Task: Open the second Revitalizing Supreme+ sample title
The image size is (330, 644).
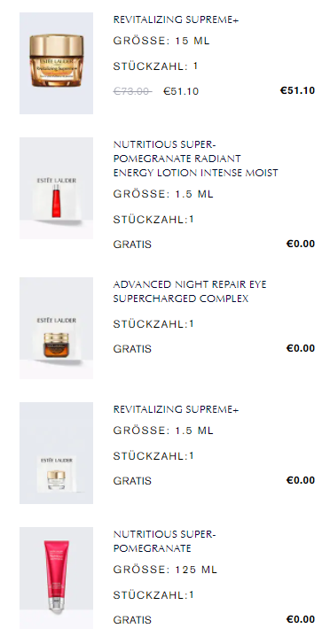Action: pyautogui.click(x=177, y=409)
